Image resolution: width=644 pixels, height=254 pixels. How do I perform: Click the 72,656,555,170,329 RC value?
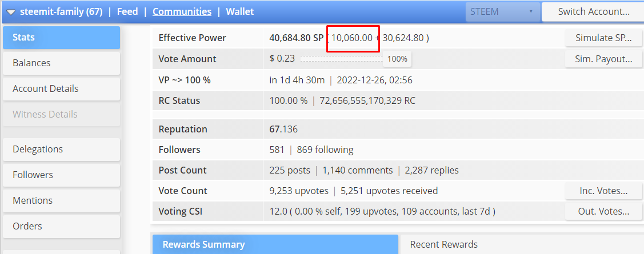point(368,100)
